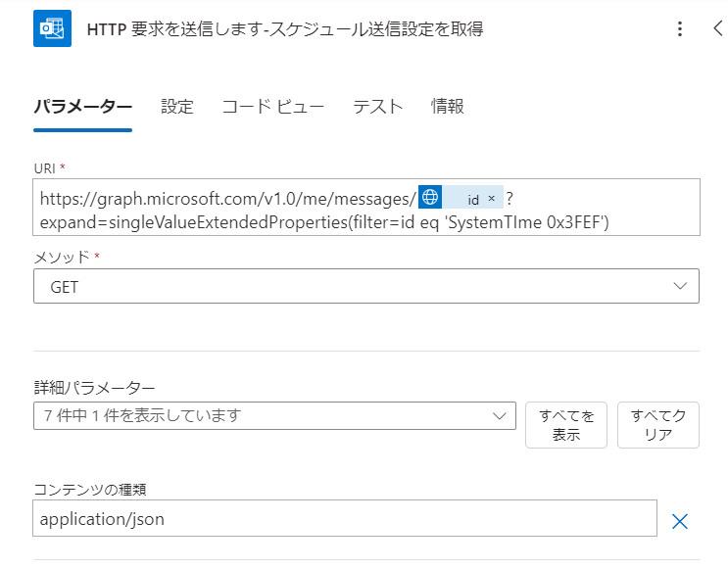Click the URI field label

pos(44,168)
